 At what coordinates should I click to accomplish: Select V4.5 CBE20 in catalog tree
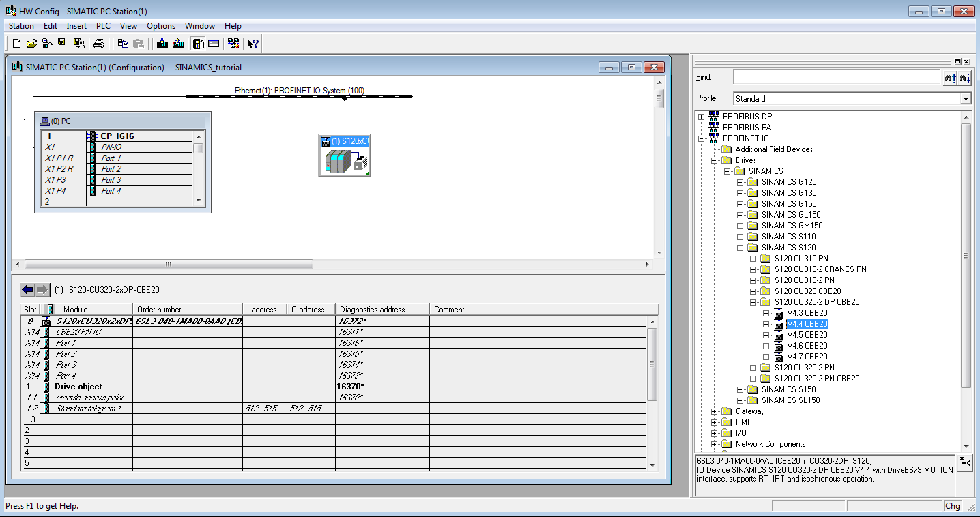(x=807, y=335)
